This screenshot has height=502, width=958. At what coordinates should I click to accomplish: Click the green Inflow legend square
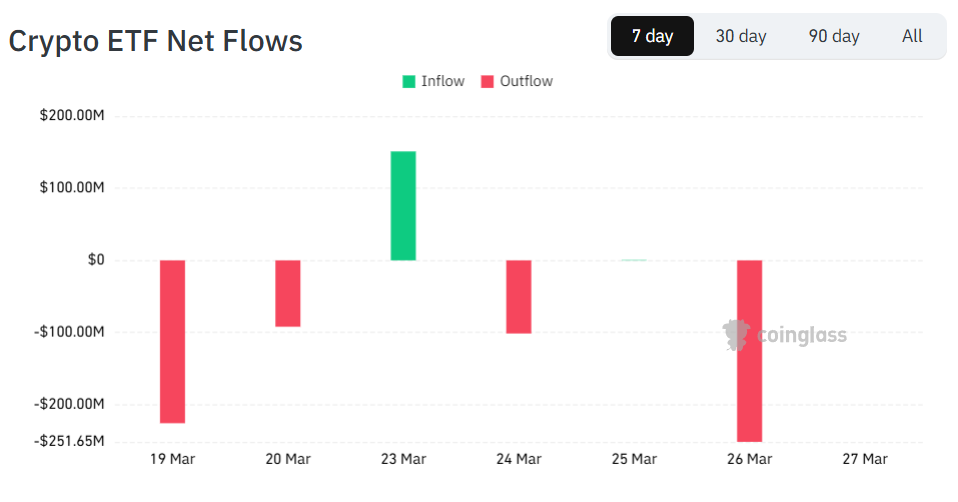point(409,82)
